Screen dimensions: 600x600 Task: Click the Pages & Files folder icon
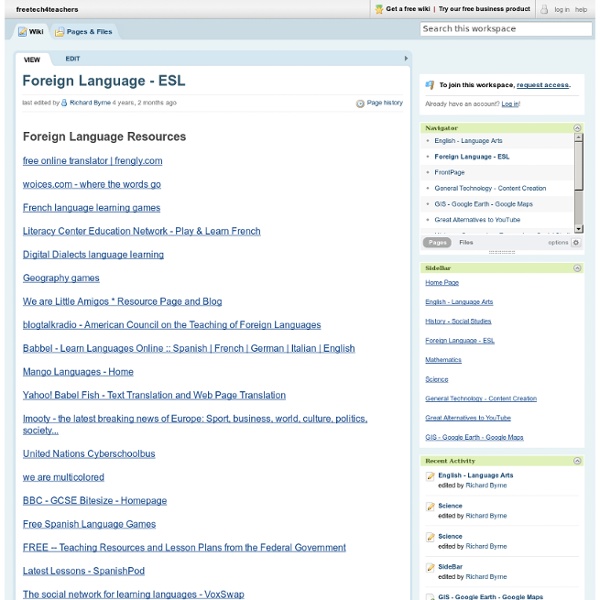point(59,32)
